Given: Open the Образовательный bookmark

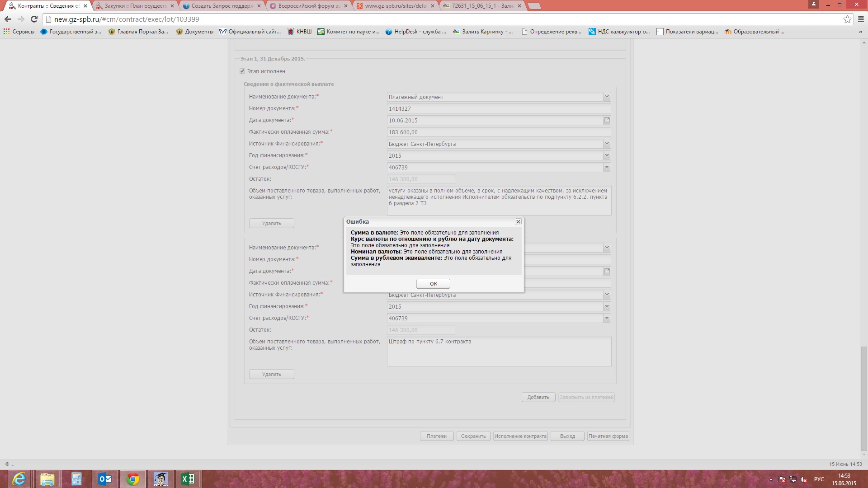Looking at the screenshot, I should [x=755, y=32].
